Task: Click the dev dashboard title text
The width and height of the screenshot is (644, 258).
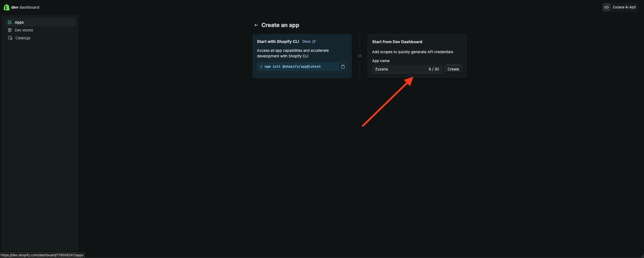Action: coord(25,7)
